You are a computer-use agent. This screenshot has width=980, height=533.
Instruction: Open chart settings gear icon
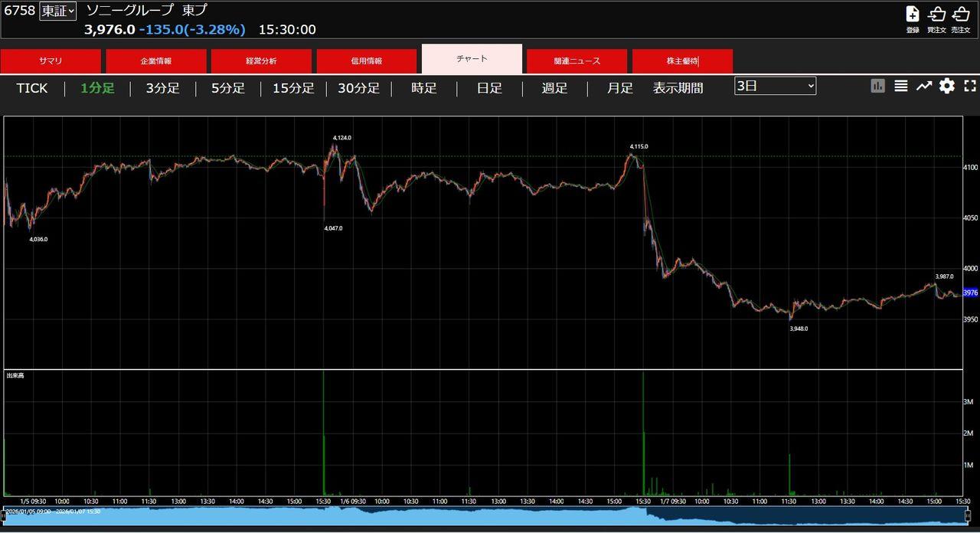pyautogui.click(x=947, y=87)
